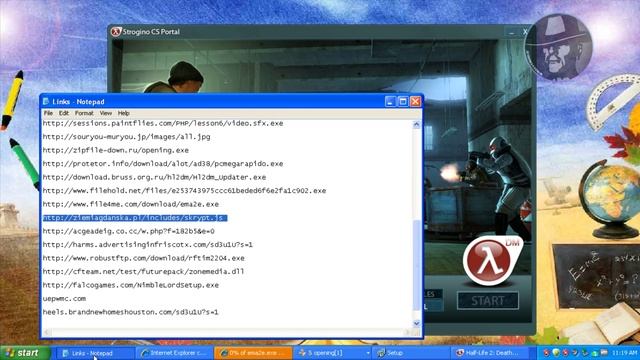
Task: Maximize the Links - Notepad window
Action: (x=403, y=101)
